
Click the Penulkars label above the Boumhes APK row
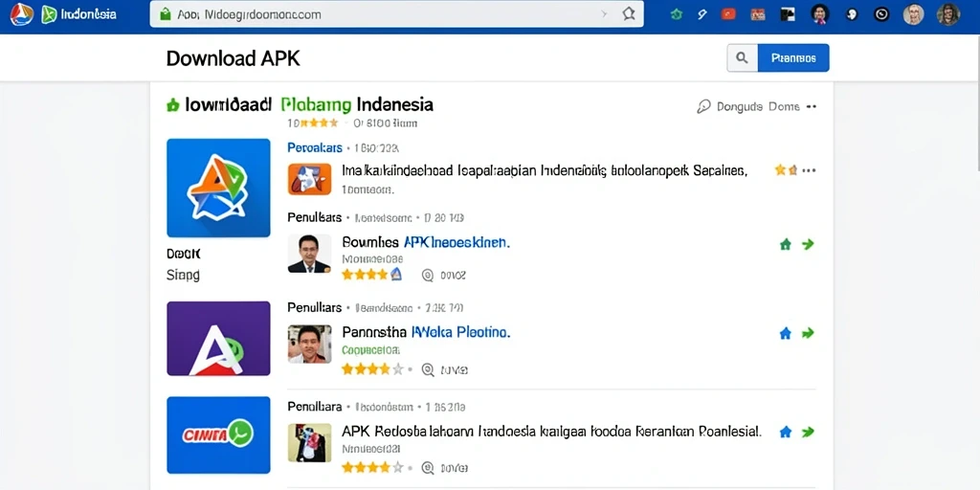coord(314,217)
